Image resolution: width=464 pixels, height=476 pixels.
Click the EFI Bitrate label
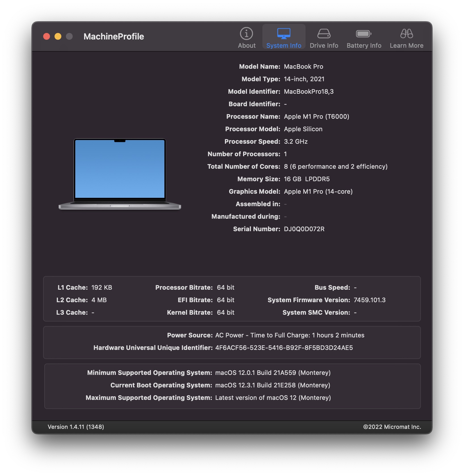[195, 300]
